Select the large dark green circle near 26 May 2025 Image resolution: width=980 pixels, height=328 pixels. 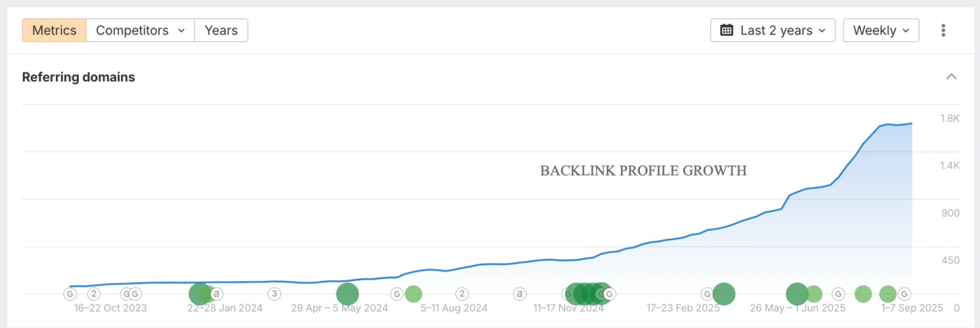click(797, 294)
